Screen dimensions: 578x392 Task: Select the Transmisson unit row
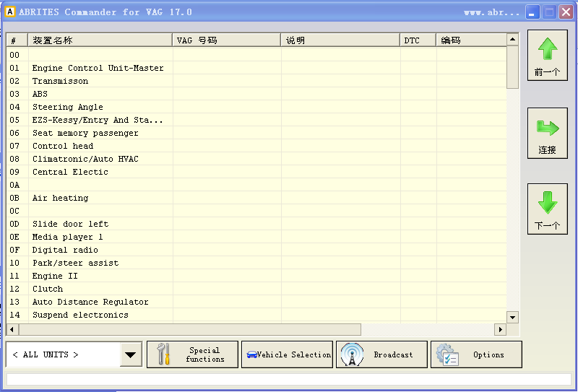tap(60, 81)
